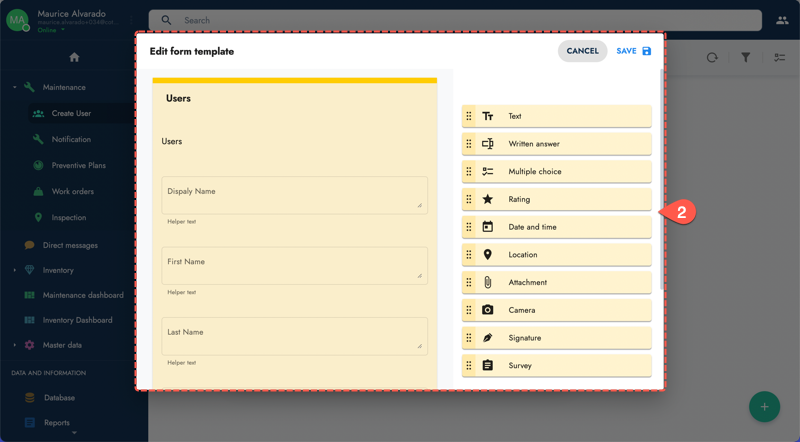Click the save floppy disk icon
This screenshot has width=800, height=442.
tap(646, 51)
